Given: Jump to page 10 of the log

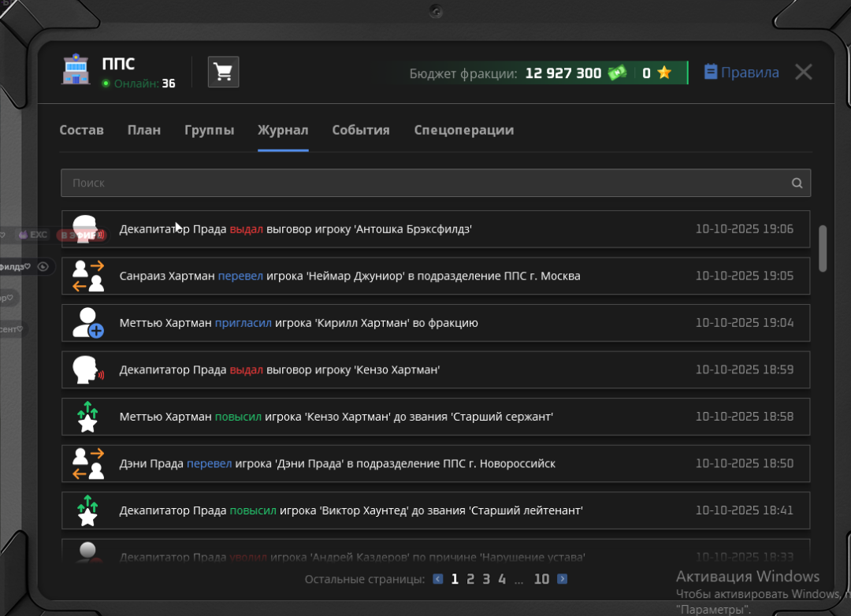Looking at the screenshot, I should 541,579.
